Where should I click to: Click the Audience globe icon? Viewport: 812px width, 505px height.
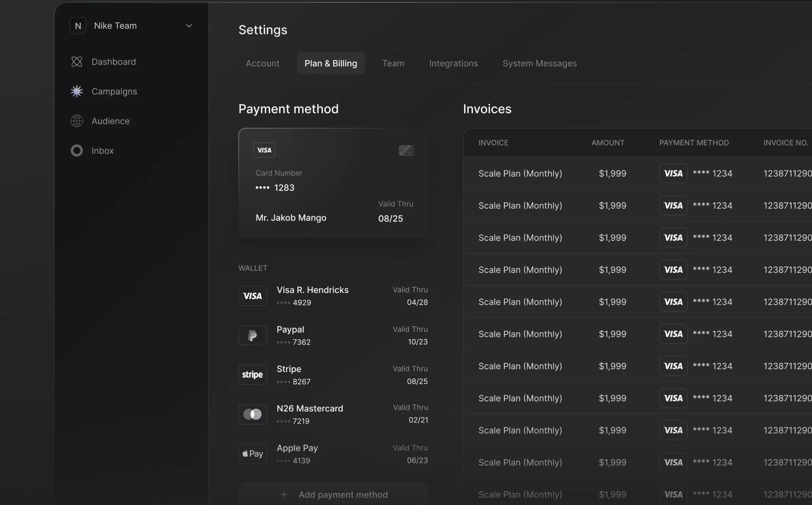pos(77,121)
